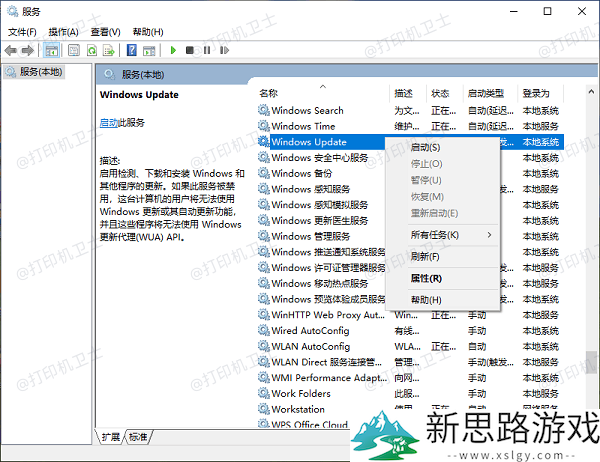
Task: Select the Windows 更新医生服务 row
Action: 320,220
